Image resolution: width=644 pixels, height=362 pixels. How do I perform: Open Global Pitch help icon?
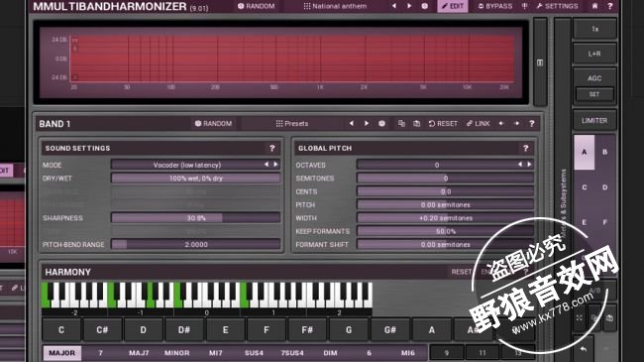pos(526,148)
